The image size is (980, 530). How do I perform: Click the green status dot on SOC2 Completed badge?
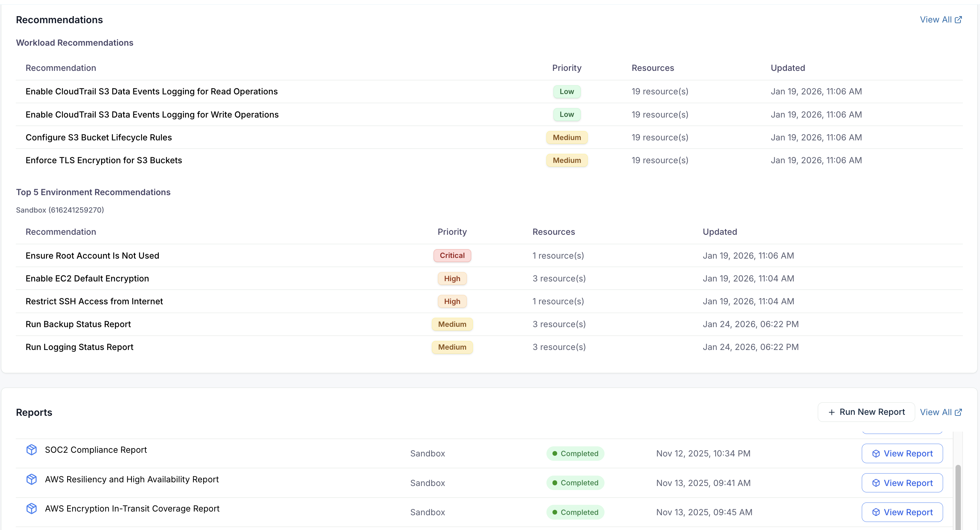pos(555,453)
